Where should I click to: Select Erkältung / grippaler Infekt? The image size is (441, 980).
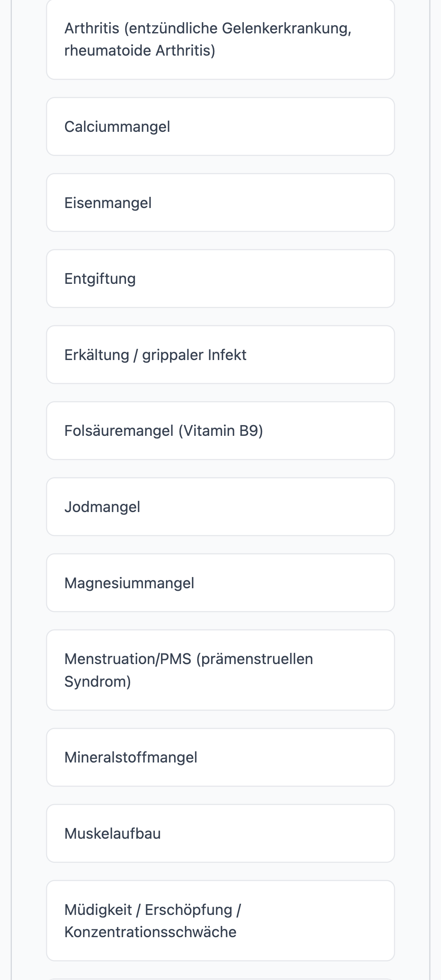(x=220, y=355)
